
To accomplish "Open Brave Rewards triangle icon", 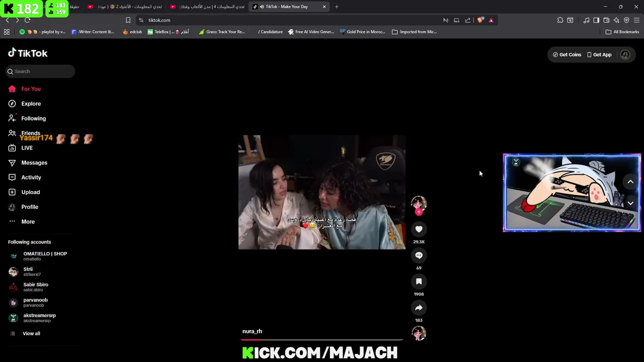I will pyautogui.click(x=491, y=20).
